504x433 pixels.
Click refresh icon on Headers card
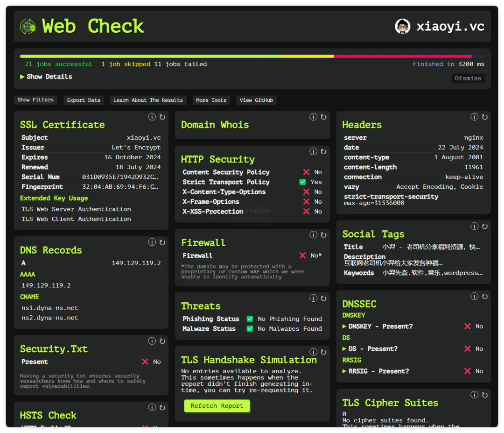(x=485, y=117)
